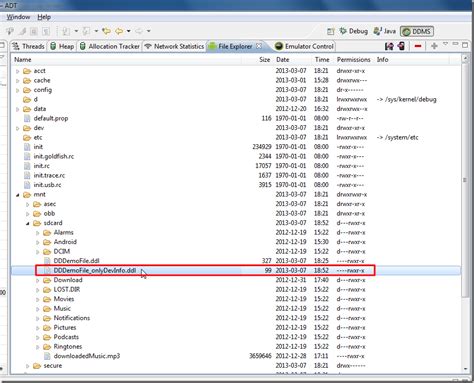
Task: Switch to the Emulator Control tab
Action: click(304, 46)
